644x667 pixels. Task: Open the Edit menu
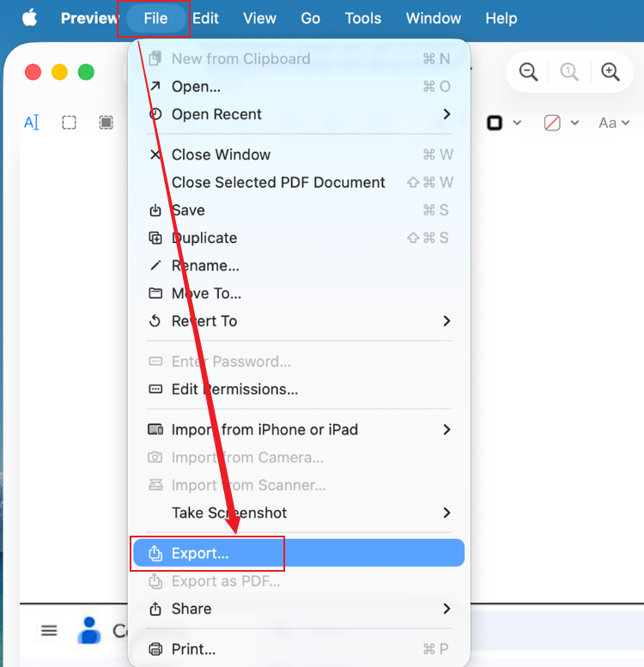click(x=205, y=18)
